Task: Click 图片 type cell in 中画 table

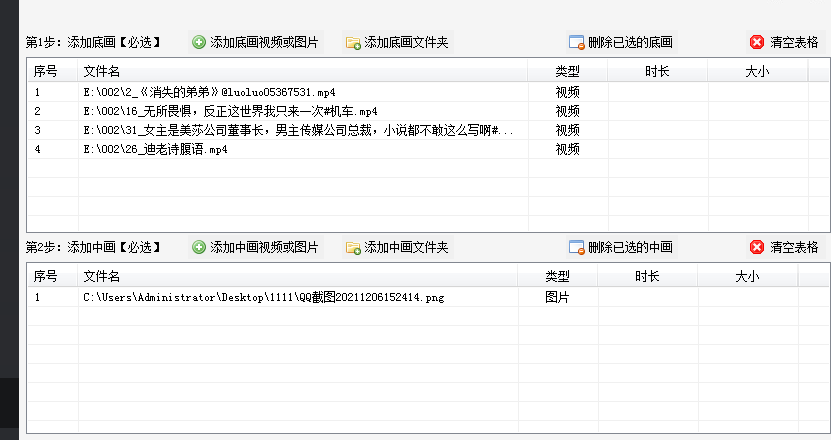Action: tap(558, 297)
